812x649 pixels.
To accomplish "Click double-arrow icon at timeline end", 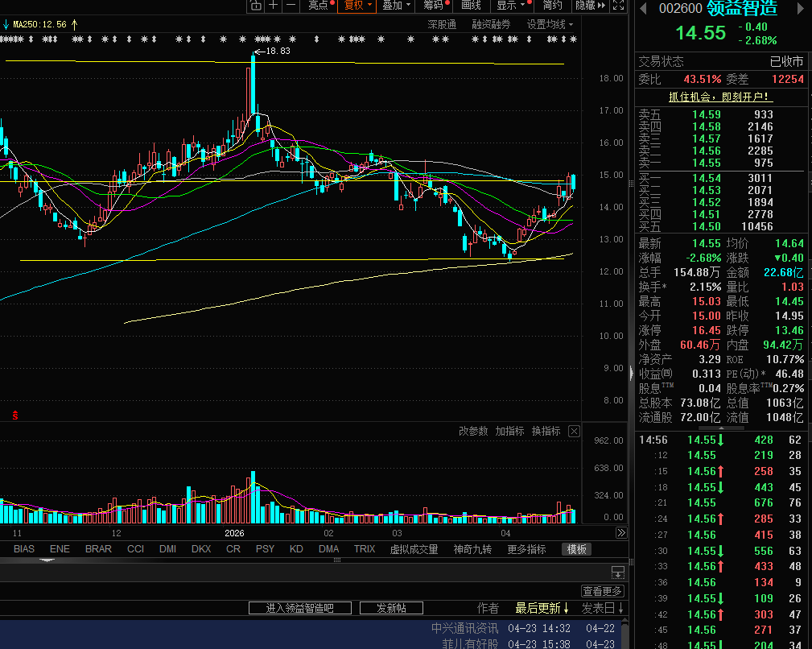I will (621, 532).
